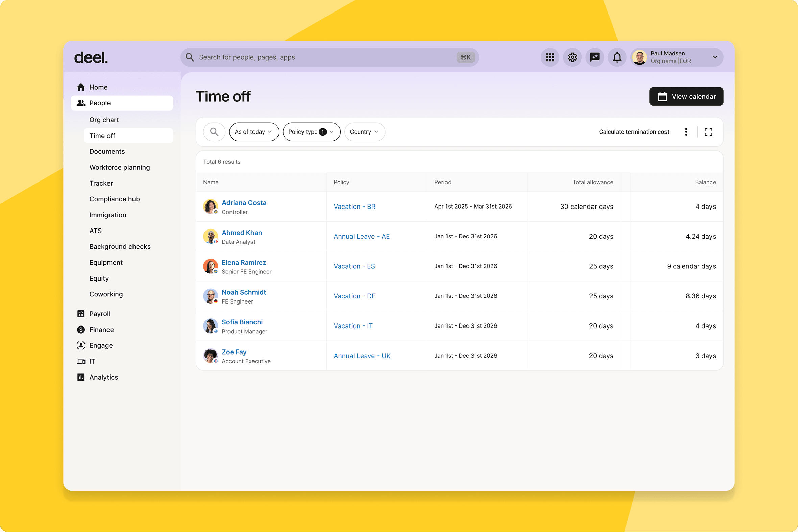Click the IT devices icon
Image resolution: width=798 pixels, height=532 pixels.
click(81, 362)
